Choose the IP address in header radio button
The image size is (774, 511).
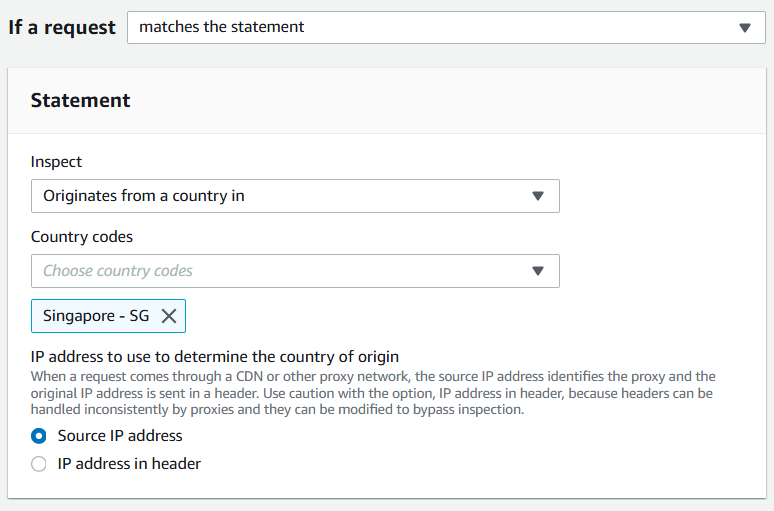(x=39, y=464)
